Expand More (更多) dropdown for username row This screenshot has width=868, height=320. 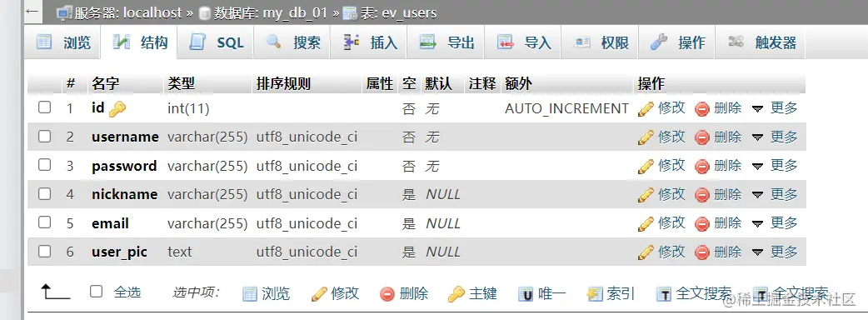pyautogui.click(x=775, y=137)
